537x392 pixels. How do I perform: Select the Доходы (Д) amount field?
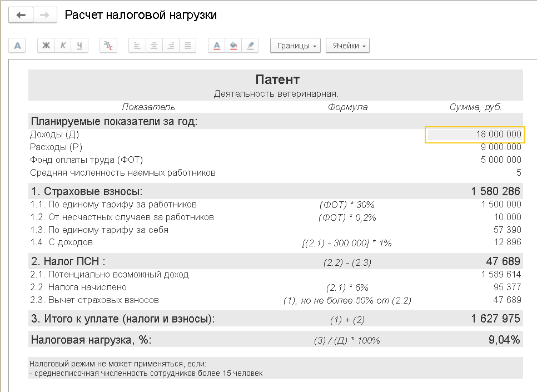point(475,135)
